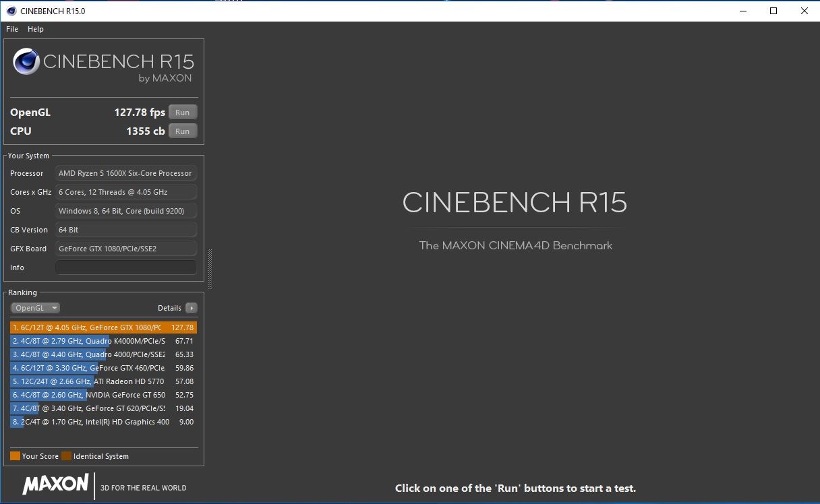Screen dimensions: 820x504
Task: Select ranking row 8 Intel HD Graphics
Action: 104,422
